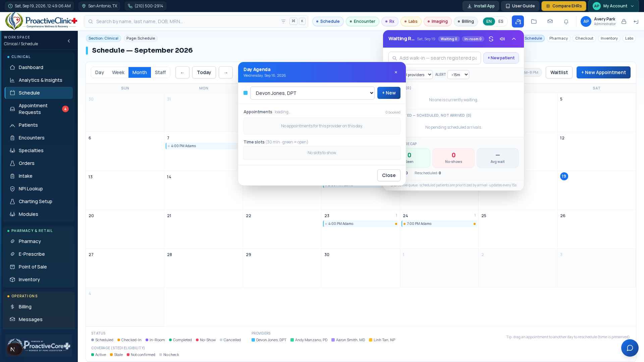Viewport: 644px width, 362px height.
Task: Open the waiting room panel icon
Action: tap(518, 21)
